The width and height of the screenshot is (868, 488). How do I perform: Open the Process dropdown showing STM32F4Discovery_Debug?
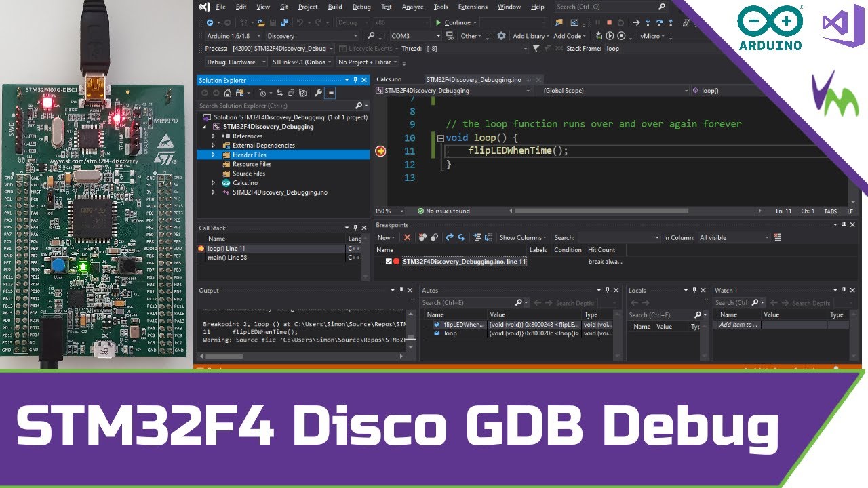click(283, 49)
